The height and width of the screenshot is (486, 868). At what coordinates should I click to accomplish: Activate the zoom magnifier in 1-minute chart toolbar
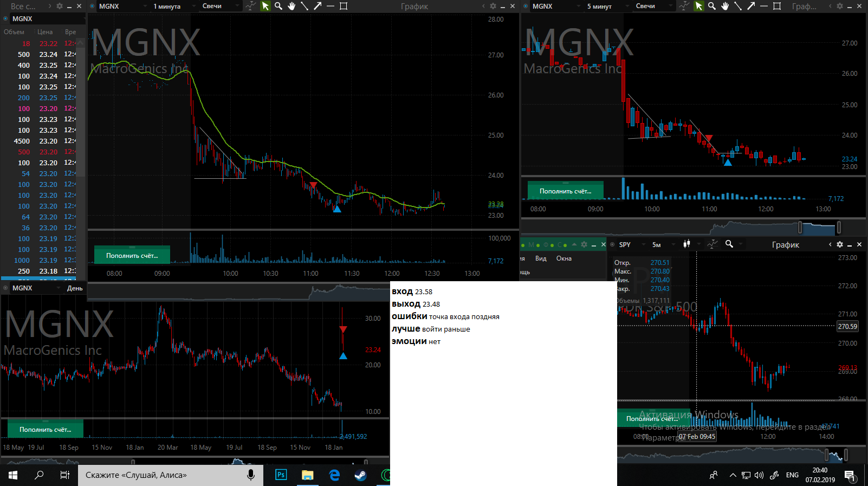pos(278,6)
